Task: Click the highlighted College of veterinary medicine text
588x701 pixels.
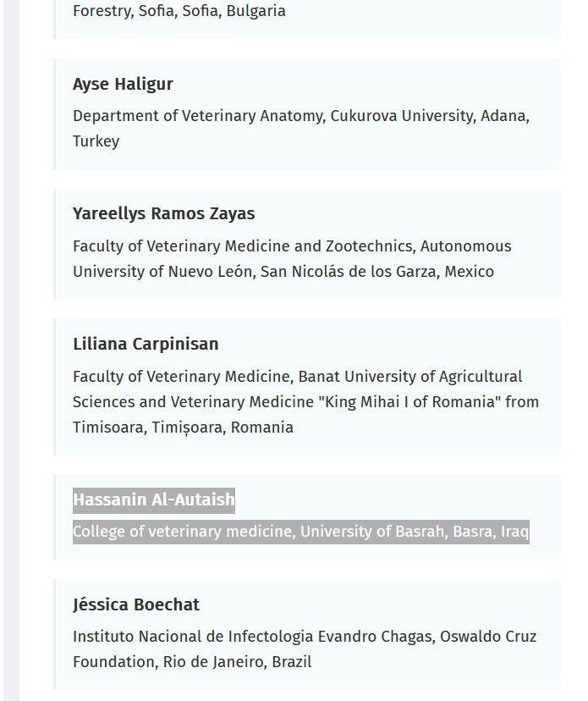Action: (183, 532)
